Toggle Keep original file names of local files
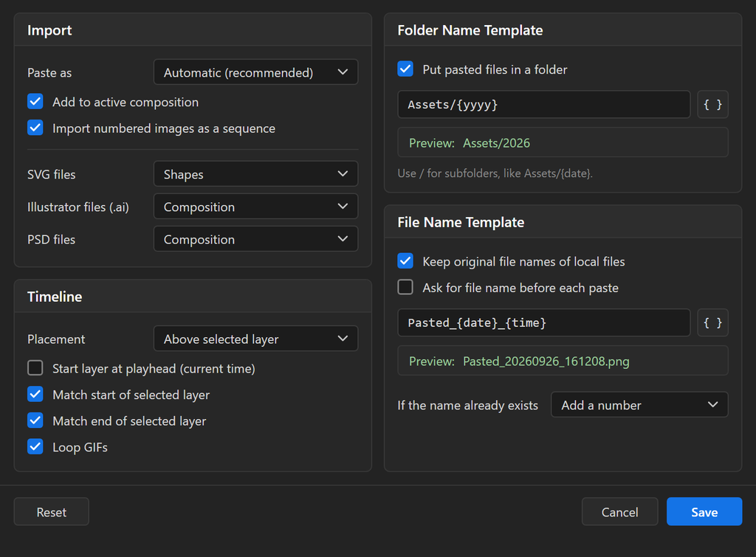 click(405, 261)
